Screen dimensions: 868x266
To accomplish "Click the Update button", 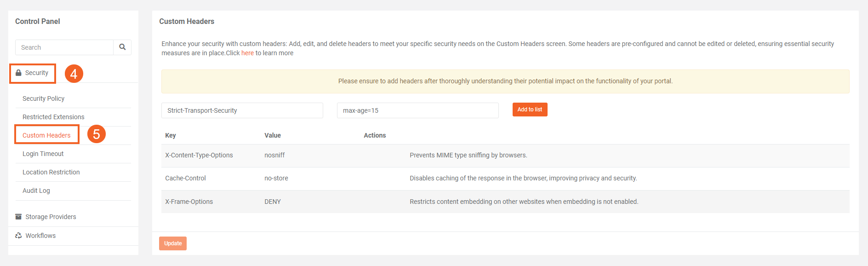I will pyautogui.click(x=173, y=243).
